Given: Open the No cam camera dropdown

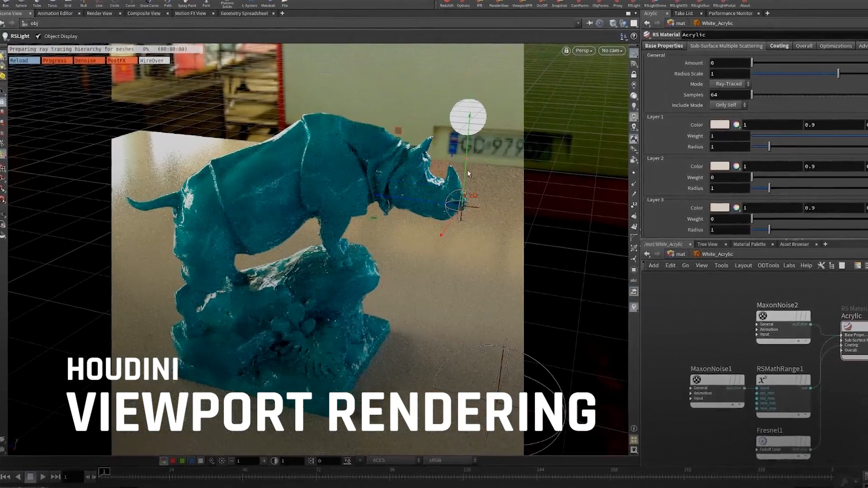Looking at the screenshot, I should click(x=612, y=51).
